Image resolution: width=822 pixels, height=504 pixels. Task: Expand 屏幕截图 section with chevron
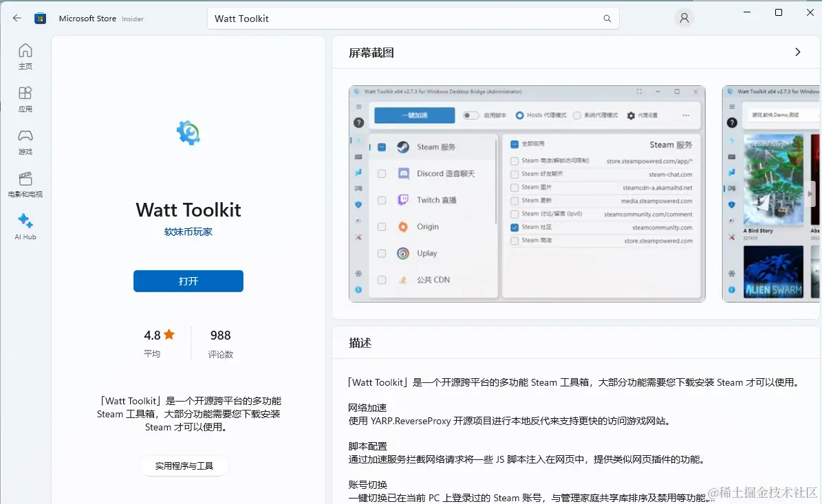coord(797,52)
